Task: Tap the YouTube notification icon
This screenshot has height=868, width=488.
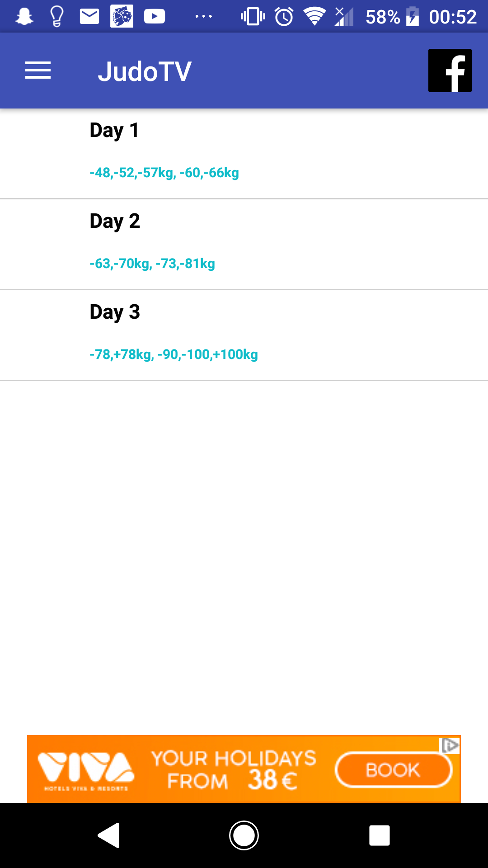Action: pos(155,17)
